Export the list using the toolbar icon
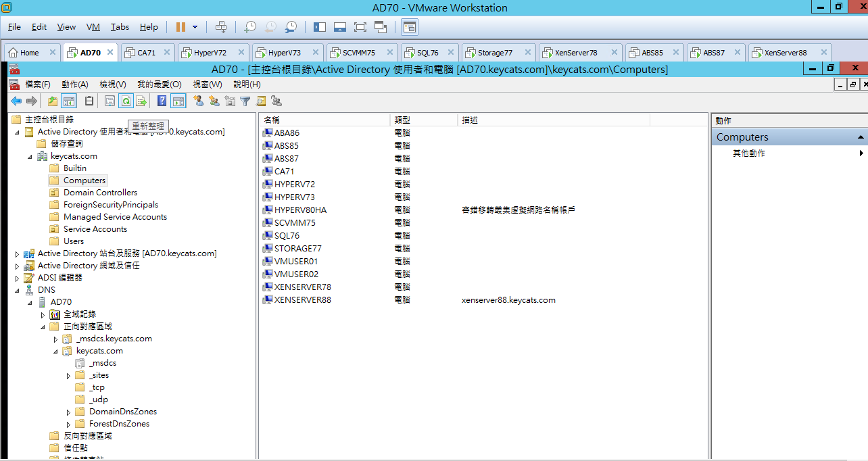The image size is (868, 461). point(141,101)
